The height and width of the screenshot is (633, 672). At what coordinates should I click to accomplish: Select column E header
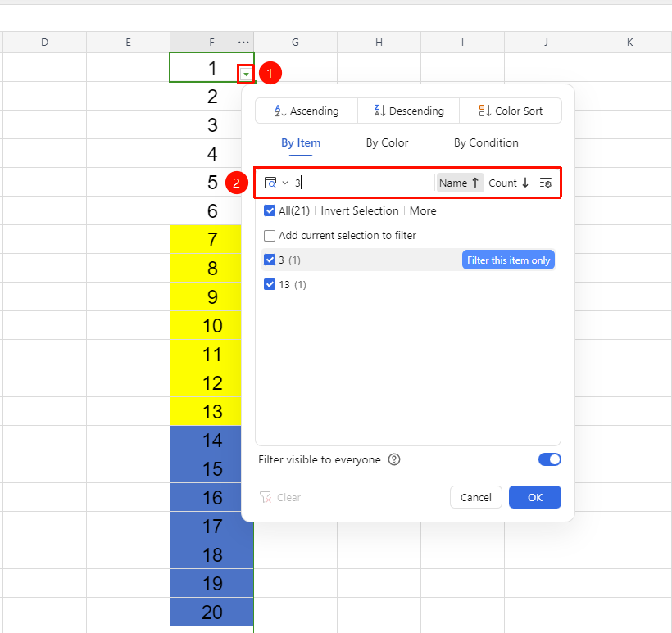128,43
